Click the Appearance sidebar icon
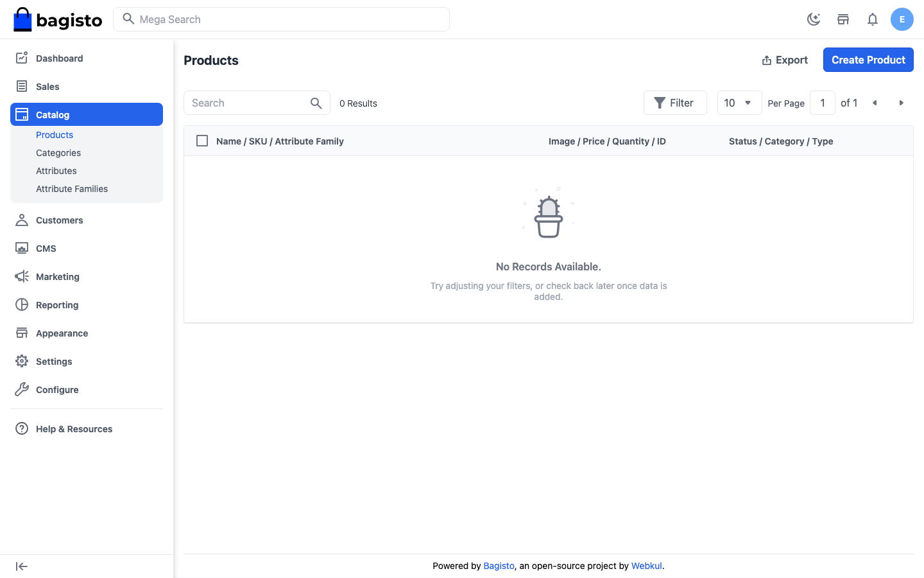924x578 pixels. pyautogui.click(x=22, y=333)
